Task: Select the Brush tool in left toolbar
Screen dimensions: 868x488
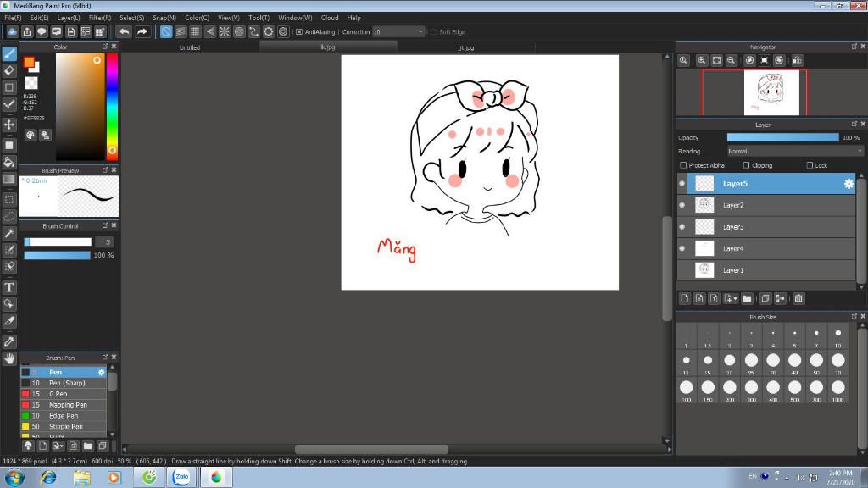Action: (x=9, y=54)
